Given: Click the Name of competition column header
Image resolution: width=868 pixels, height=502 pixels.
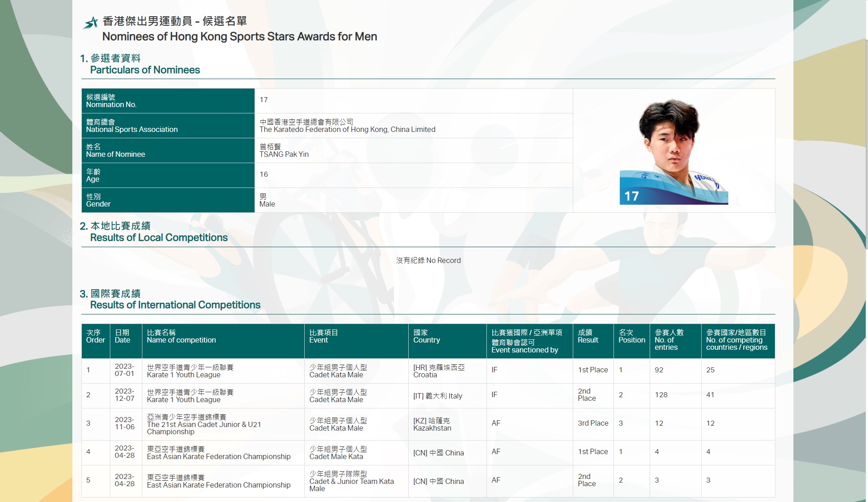Looking at the screenshot, I should [181, 340].
